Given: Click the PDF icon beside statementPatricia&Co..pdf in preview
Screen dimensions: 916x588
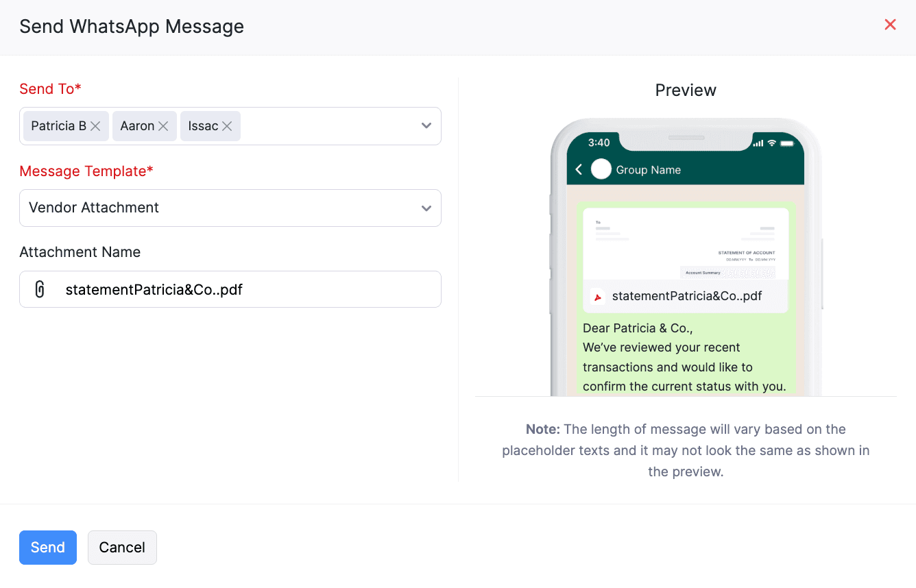Looking at the screenshot, I should tap(596, 296).
